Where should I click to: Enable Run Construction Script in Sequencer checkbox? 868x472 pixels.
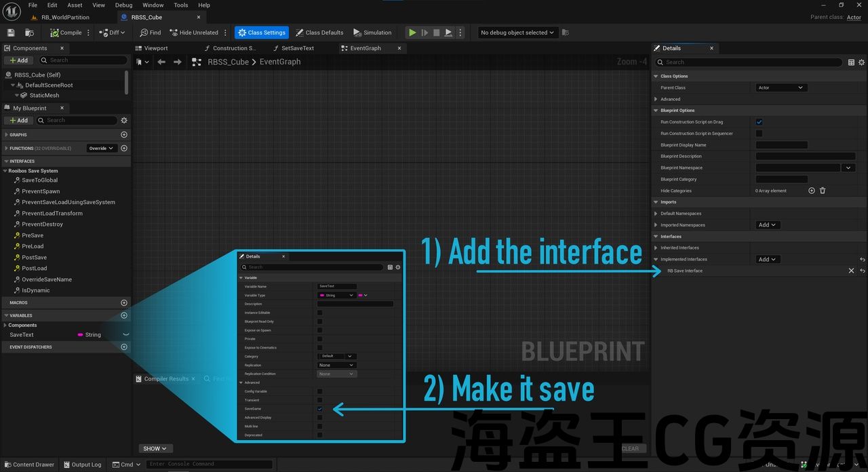759,134
